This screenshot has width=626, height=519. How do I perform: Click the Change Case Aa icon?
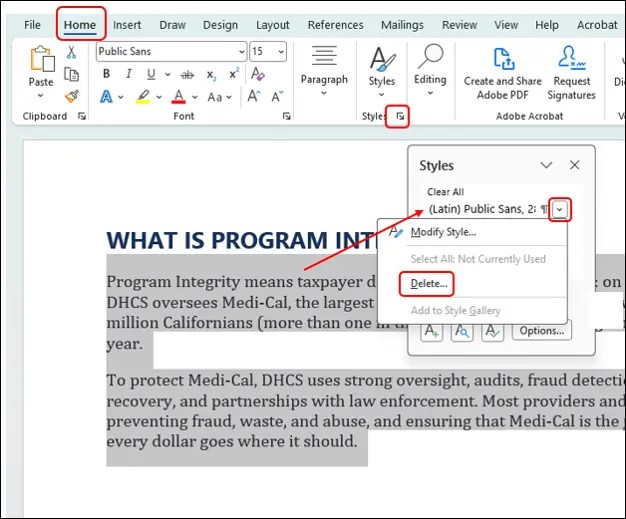click(215, 97)
